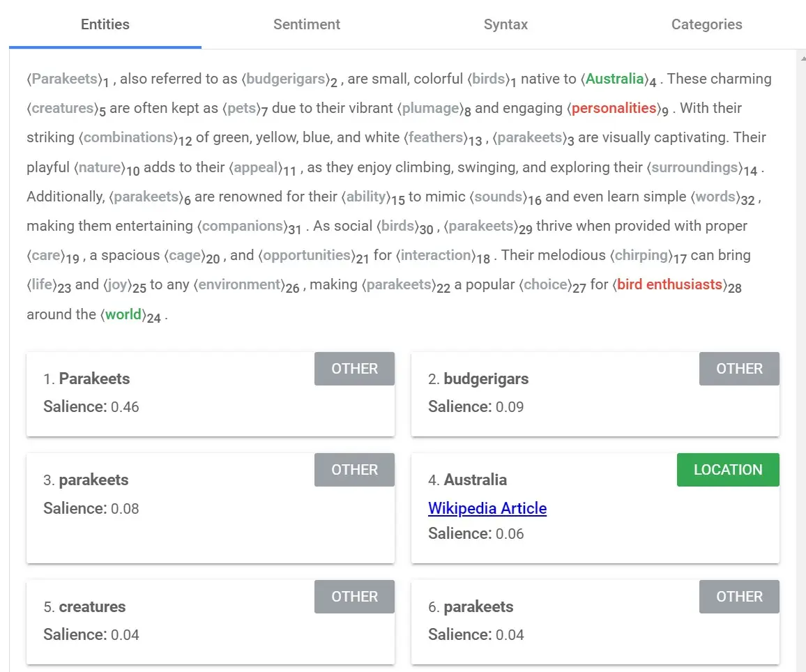Click the green Australia entity in text
The image size is (806, 672).
[x=614, y=79]
